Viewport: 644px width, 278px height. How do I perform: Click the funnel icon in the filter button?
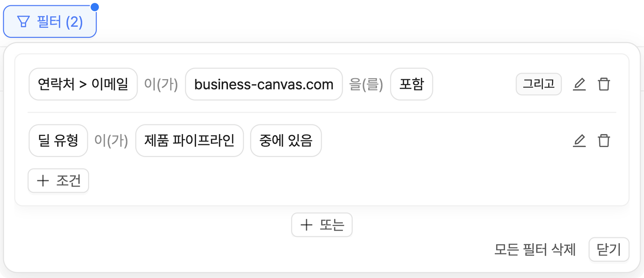click(x=24, y=22)
